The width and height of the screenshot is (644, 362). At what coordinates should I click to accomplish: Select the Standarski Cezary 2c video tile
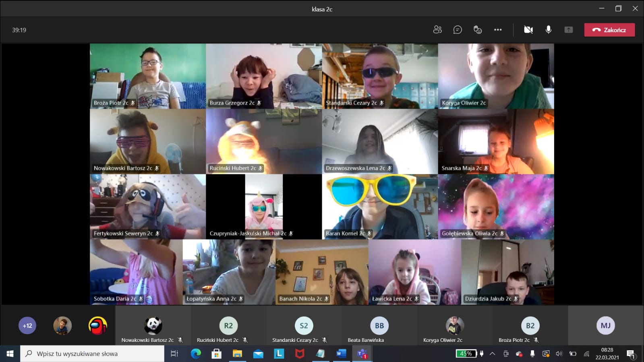pos(380,76)
